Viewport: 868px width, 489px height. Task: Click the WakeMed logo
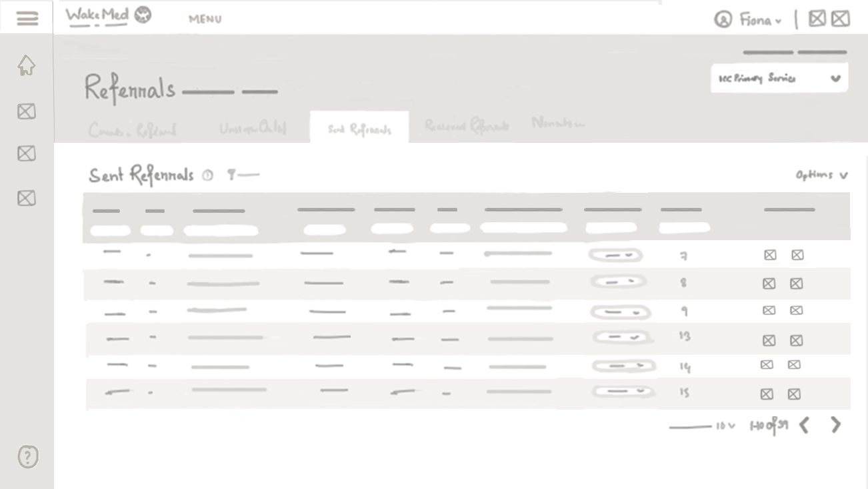[108, 16]
